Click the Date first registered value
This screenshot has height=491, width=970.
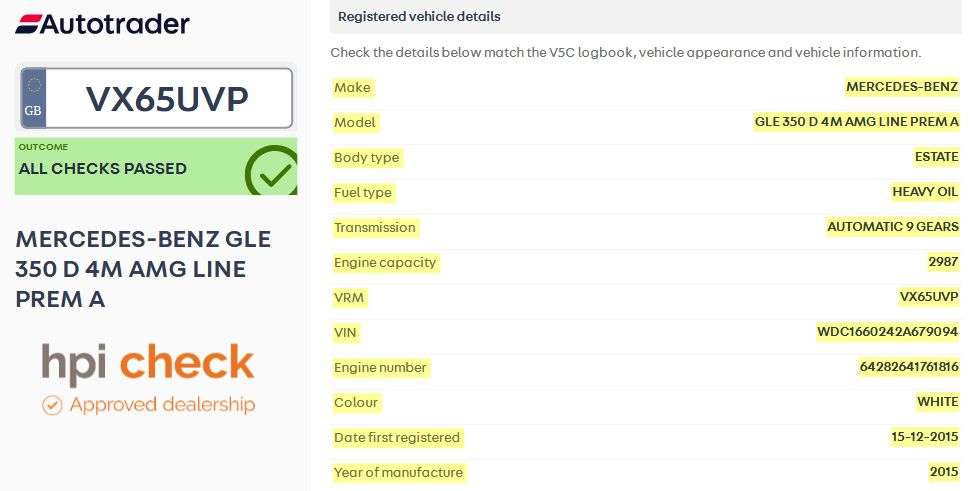click(922, 437)
